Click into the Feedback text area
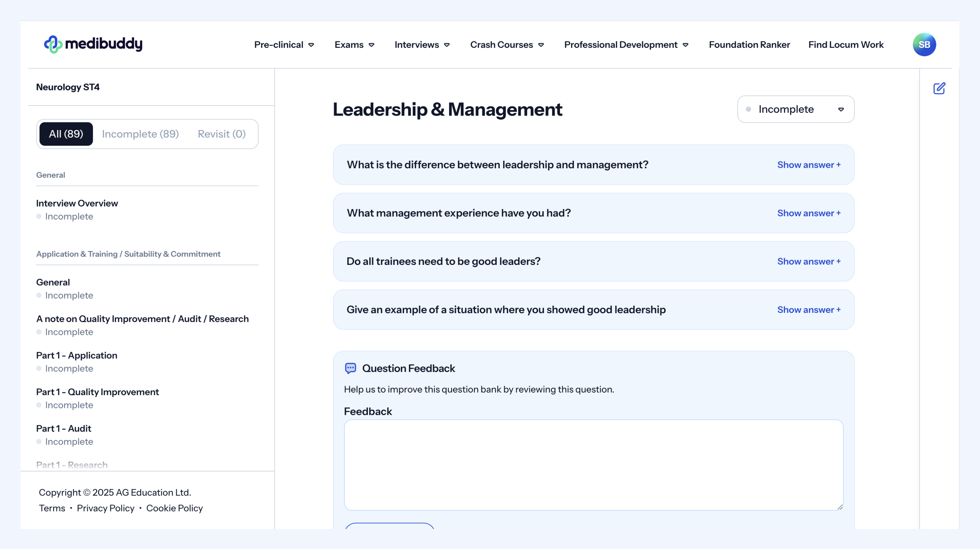Viewport: 980px width, 549px height. click(593, 465)
